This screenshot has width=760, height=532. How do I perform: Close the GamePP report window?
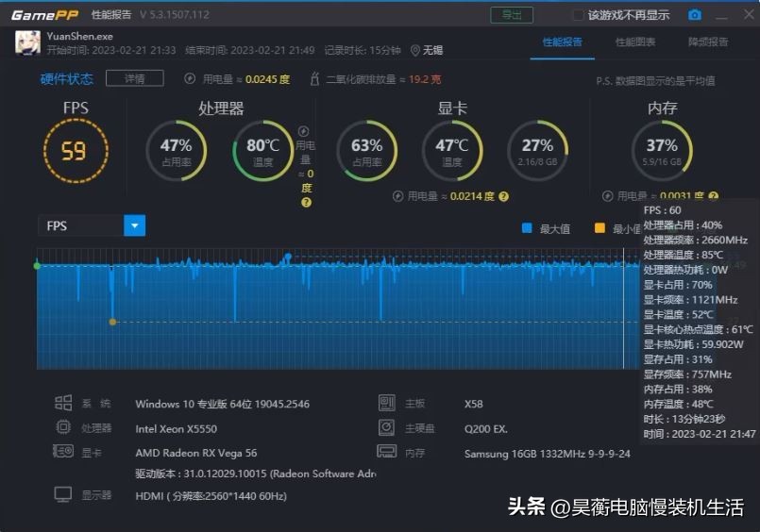click(749, 14)
